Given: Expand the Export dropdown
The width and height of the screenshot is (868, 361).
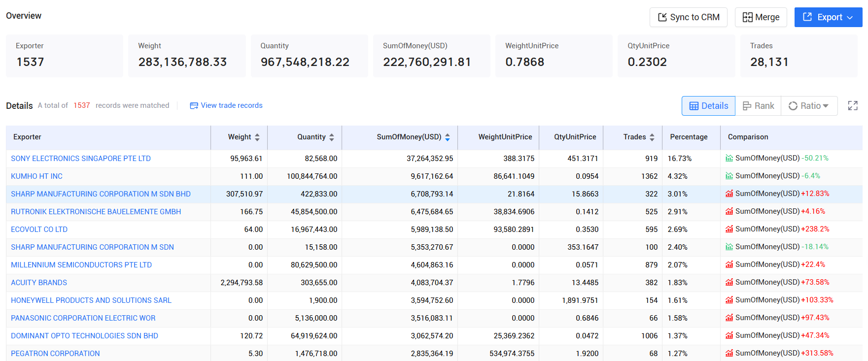Looking at the screenshot, I should point(828,17).
